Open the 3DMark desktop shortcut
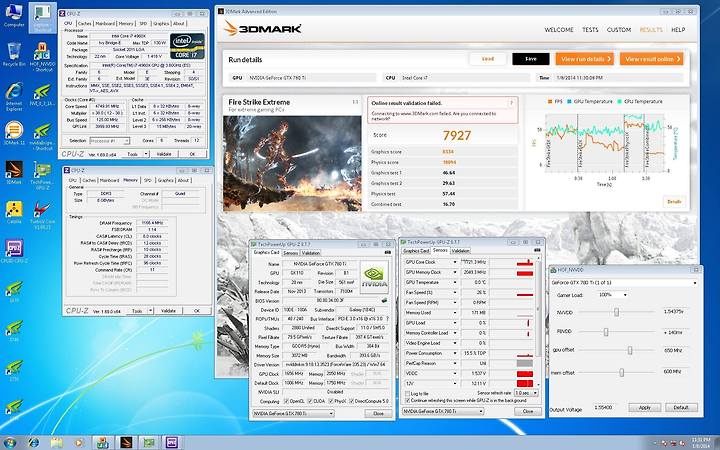 [x=14, y=172]
